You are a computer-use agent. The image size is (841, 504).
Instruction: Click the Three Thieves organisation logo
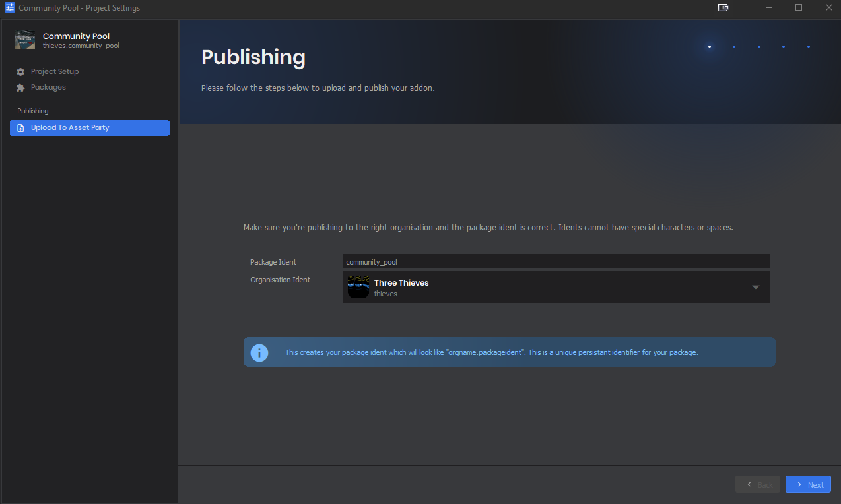(358, 287)
